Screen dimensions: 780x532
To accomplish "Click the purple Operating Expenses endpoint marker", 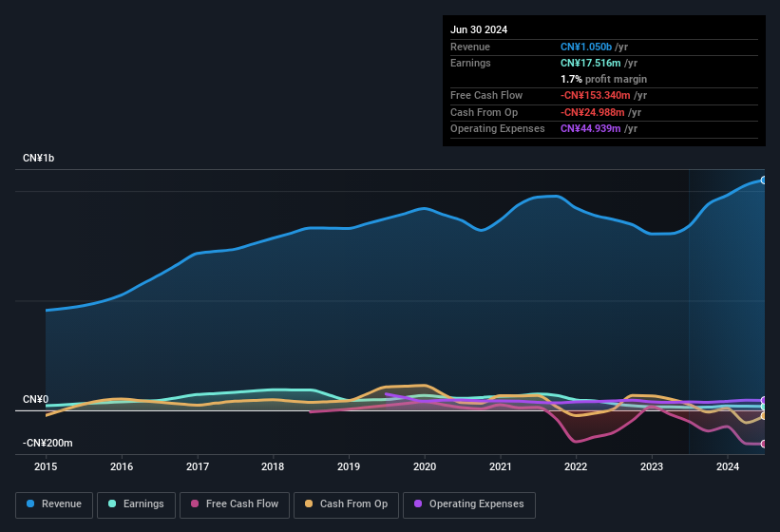I will tap(763, 400).
